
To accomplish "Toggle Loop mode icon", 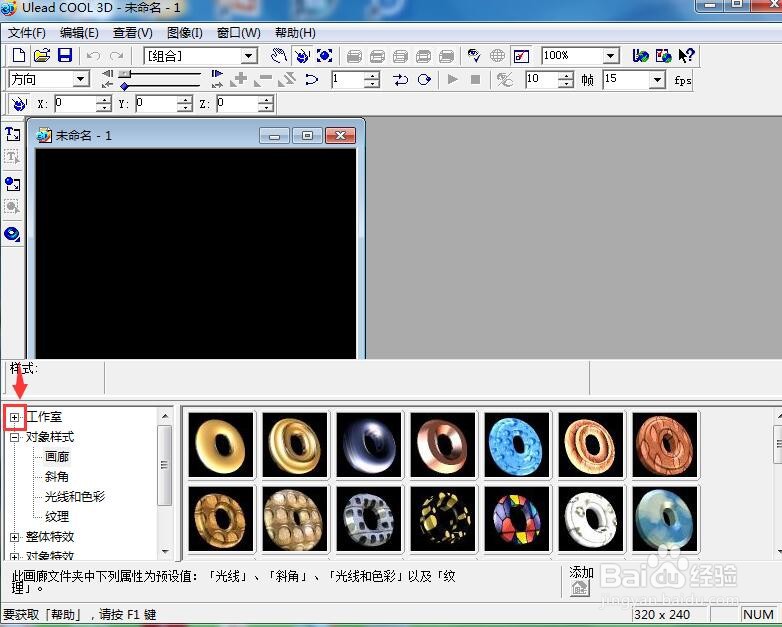I will [424, 79].
